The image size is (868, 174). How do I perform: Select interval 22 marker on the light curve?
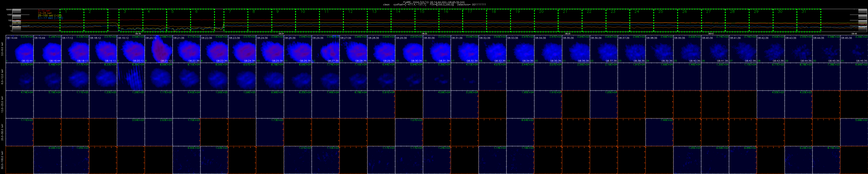click(589, 11)
